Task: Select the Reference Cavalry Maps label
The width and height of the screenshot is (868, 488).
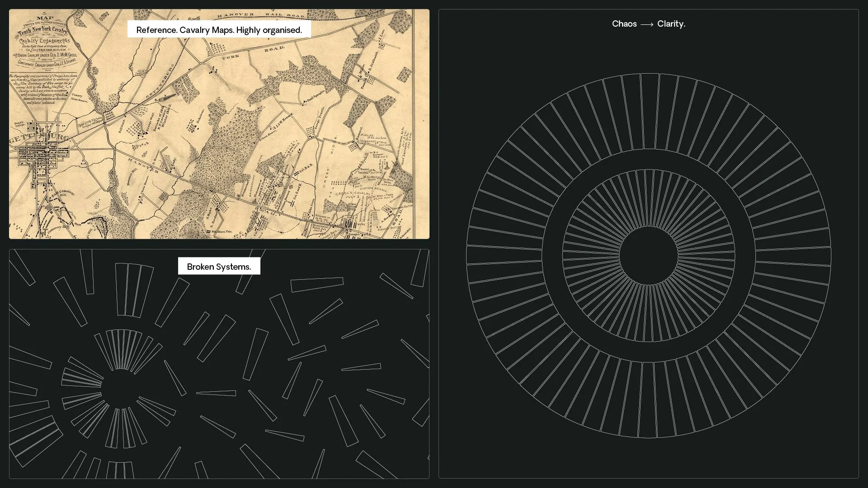Action: pos(219,30)
